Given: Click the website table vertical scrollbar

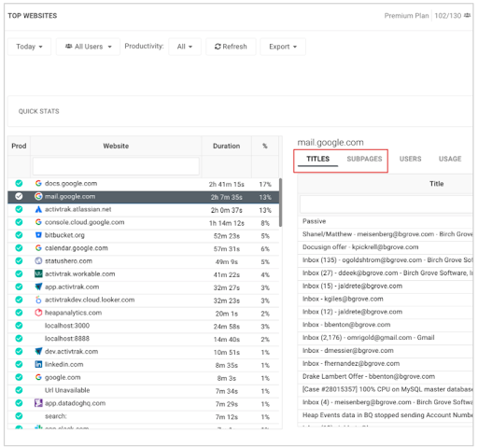Looking at the screenshot, I should [280, 203].
